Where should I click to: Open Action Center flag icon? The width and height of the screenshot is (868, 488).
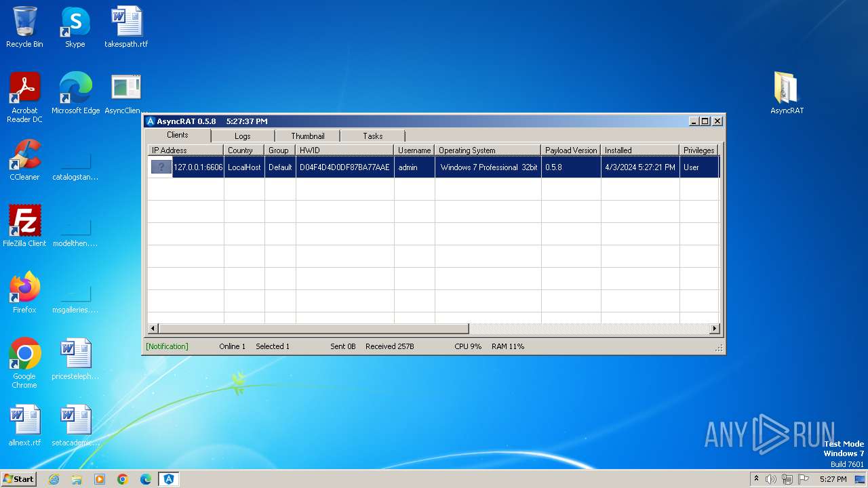(x=804, y=479)
